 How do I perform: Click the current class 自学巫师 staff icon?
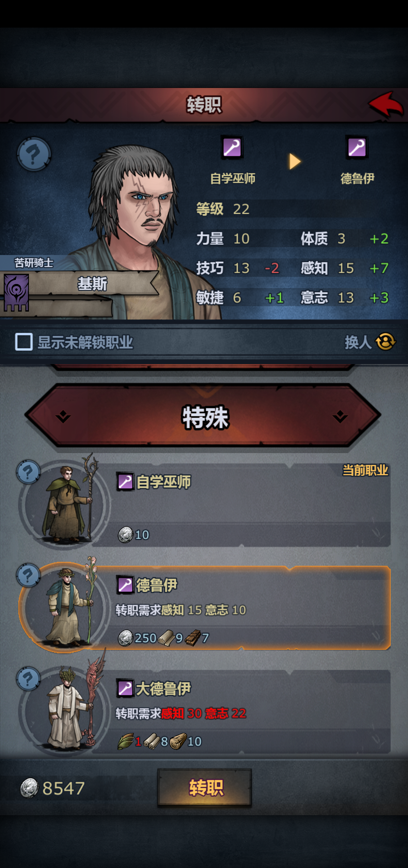coord(232,148)
